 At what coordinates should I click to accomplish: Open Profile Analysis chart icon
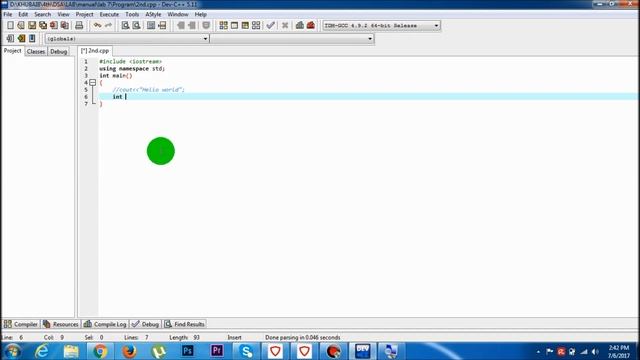click(x=300, y=25)
